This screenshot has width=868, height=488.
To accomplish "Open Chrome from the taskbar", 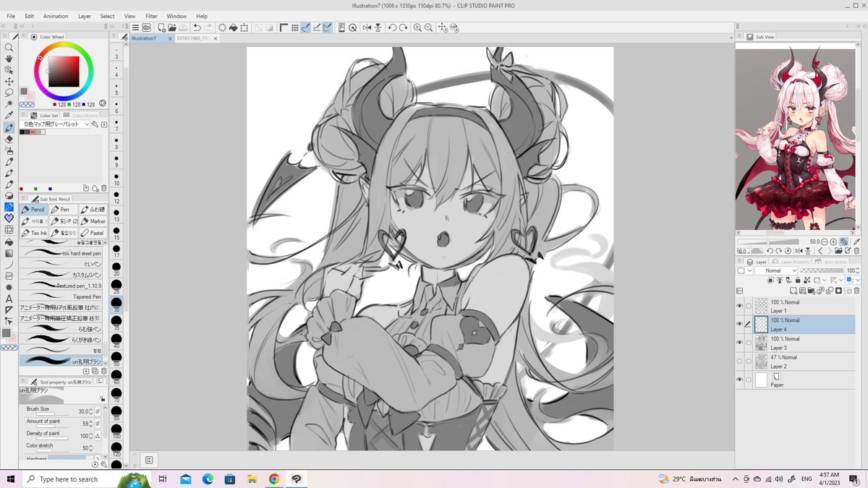I will point(273,479).
